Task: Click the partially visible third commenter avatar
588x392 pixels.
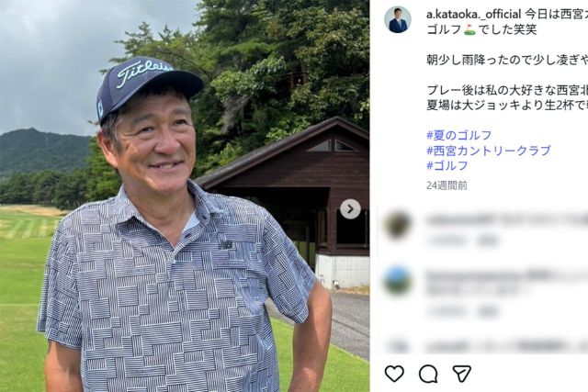Action: point(398,345)
